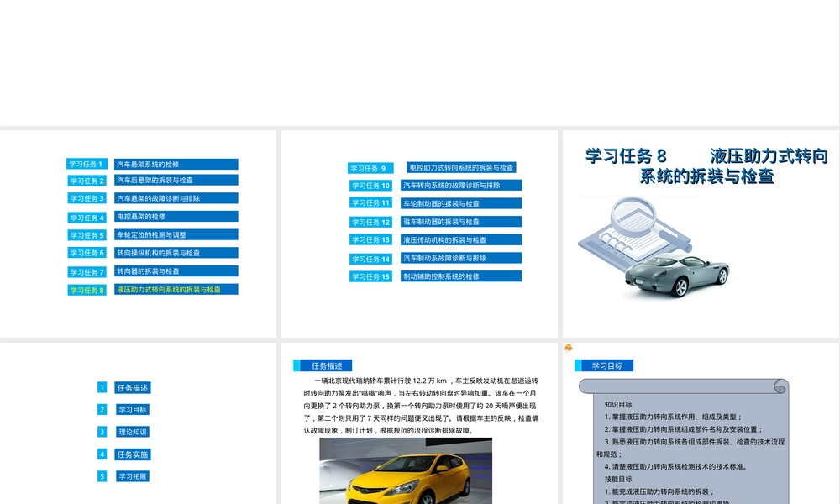Click number box 3 beside 理论知识
The height and width of the screenshot is (504, 840).
[x=102, y=432]
